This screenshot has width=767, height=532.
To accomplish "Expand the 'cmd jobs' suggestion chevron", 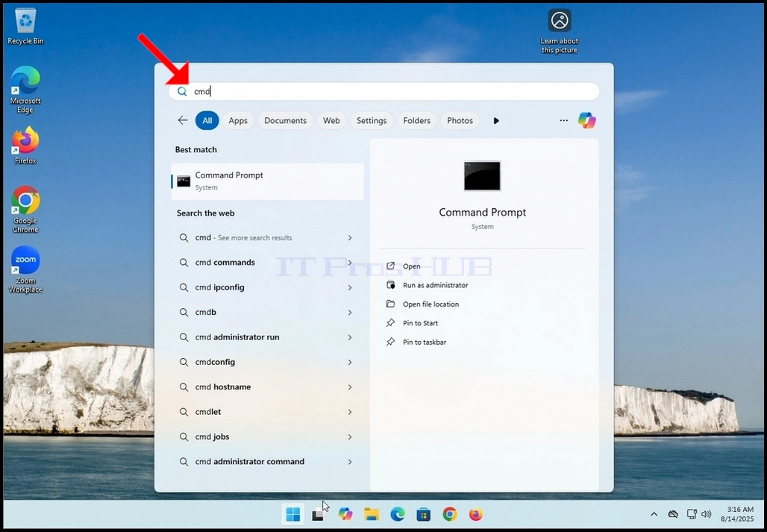I will (x=350, y=436).
